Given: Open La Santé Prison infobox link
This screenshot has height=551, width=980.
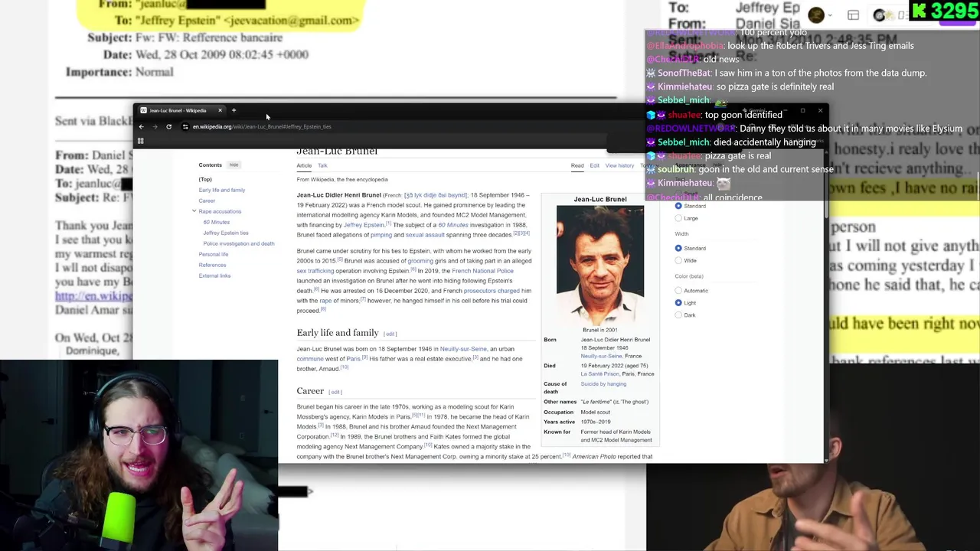Looking at the screenshot, I should point(600,374).
